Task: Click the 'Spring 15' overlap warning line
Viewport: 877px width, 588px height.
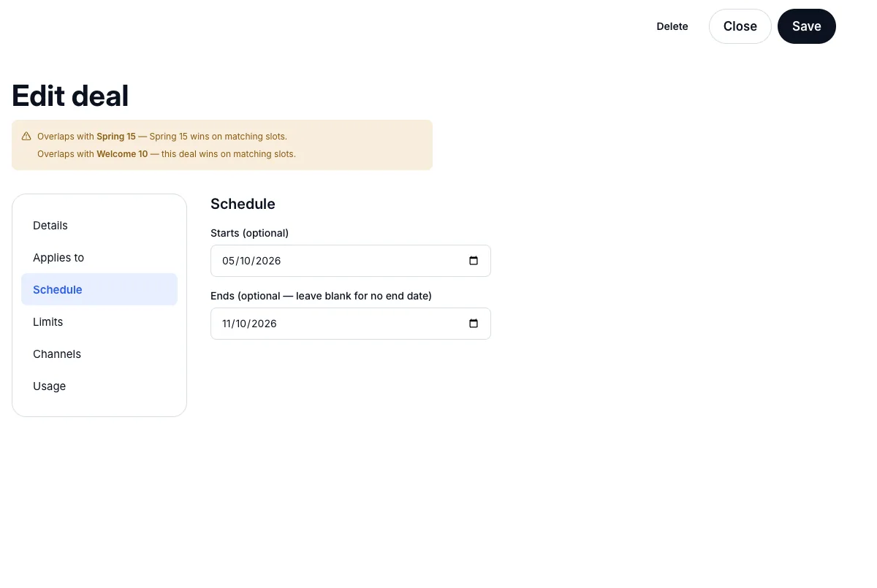Action: pos(162,137)
